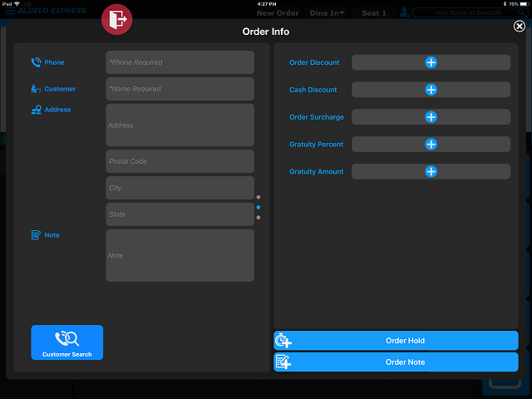Viewport: 532px width, 399px height.
Task: Tap the Order Hold button
Action: coord(396,341)
